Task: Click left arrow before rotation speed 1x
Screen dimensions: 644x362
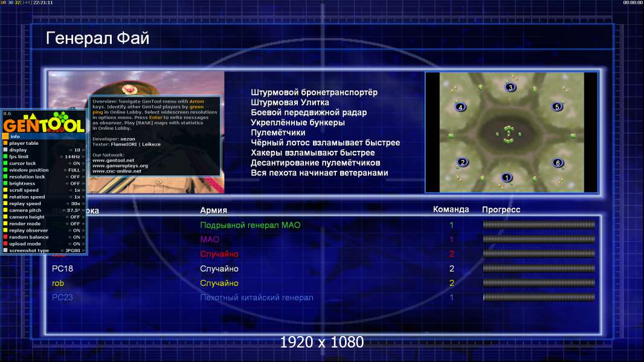Action: pyautogui.click(x=71, y=197)
